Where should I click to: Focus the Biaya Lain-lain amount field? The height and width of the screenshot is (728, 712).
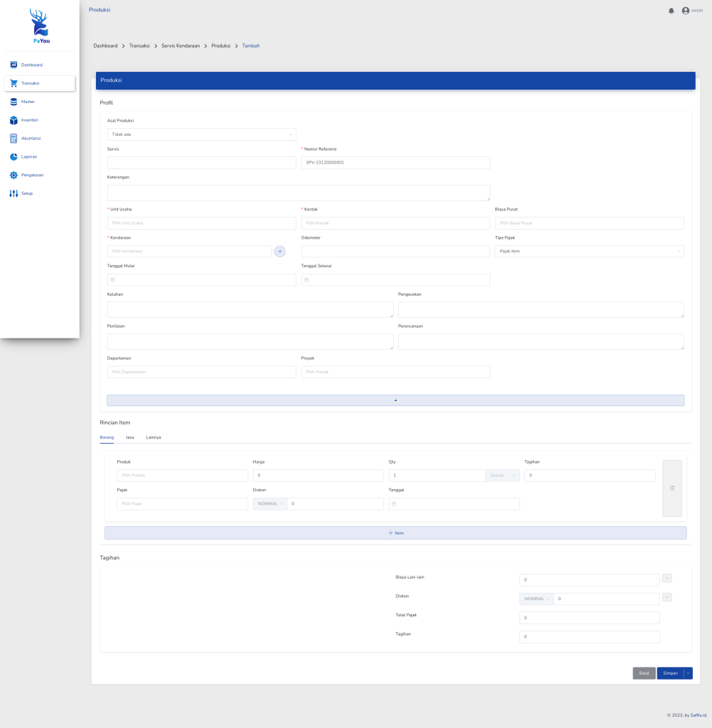590,580
